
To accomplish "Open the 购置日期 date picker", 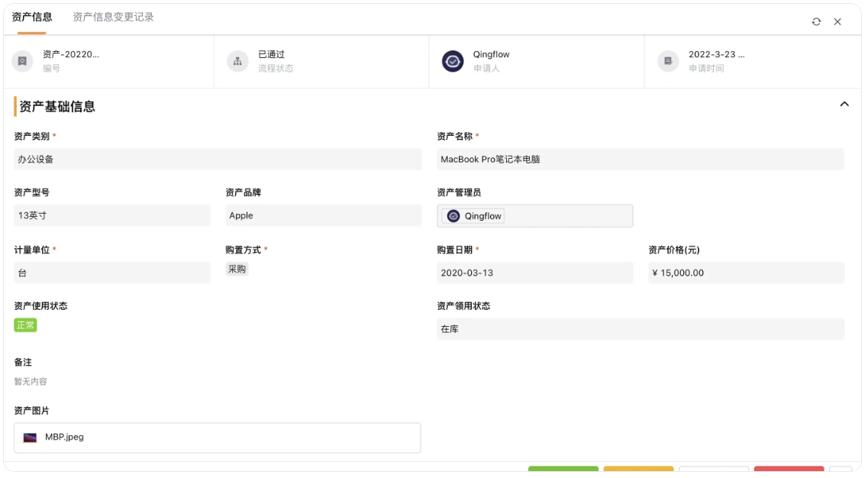I will click(535, 272).
